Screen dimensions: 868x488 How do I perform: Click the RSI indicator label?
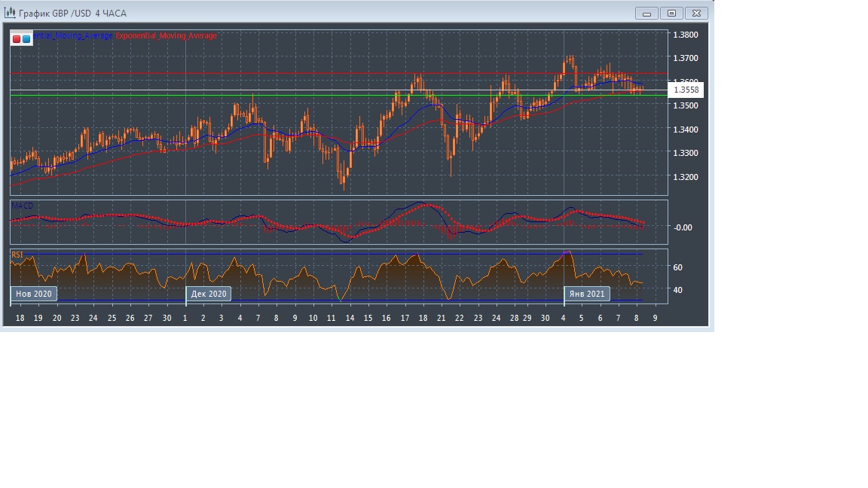(x=17, y=255)
